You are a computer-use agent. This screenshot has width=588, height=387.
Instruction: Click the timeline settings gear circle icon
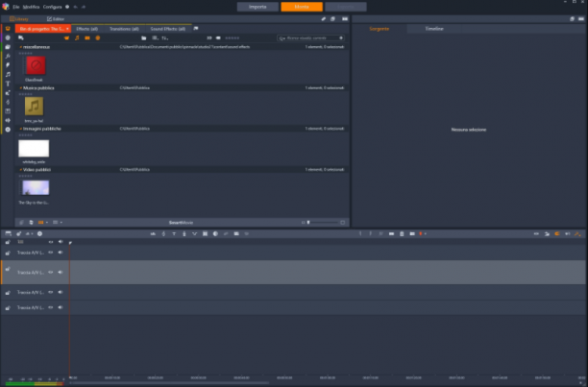click(39, 233)
